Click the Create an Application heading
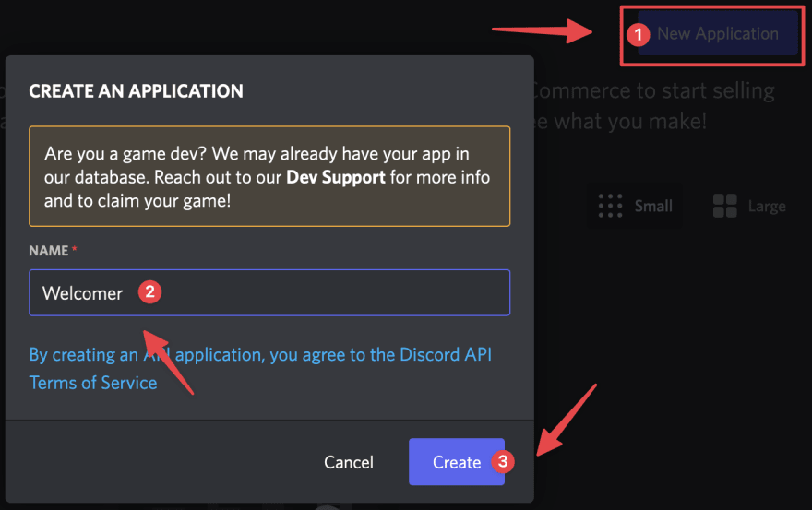 (137, 91)
